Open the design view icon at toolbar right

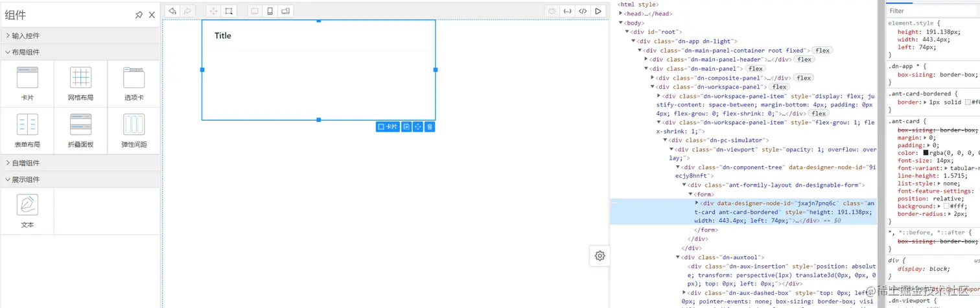[x=552, y=11]
